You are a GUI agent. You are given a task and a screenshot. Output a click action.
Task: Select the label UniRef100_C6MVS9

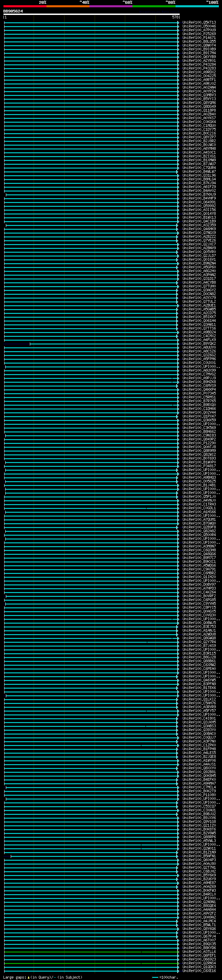point(199,386)
